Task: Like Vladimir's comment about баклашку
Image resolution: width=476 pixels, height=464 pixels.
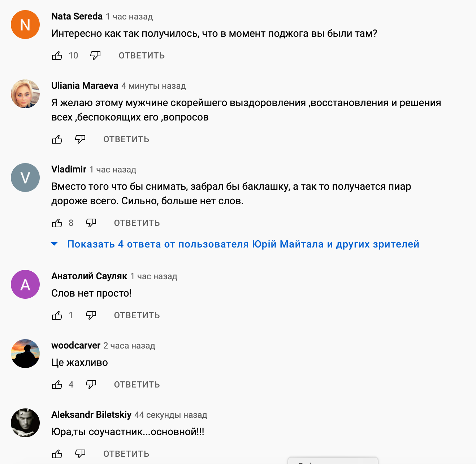Action: coord(57,223)
